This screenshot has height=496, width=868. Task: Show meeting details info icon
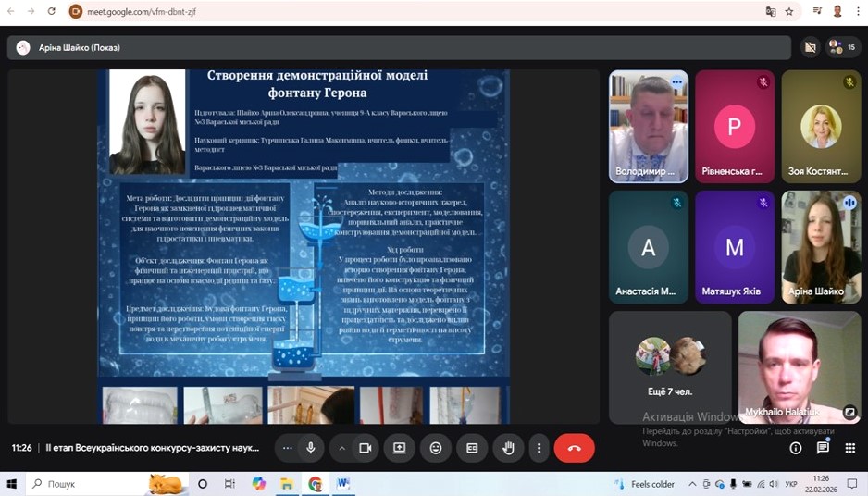tap(796, 448)
